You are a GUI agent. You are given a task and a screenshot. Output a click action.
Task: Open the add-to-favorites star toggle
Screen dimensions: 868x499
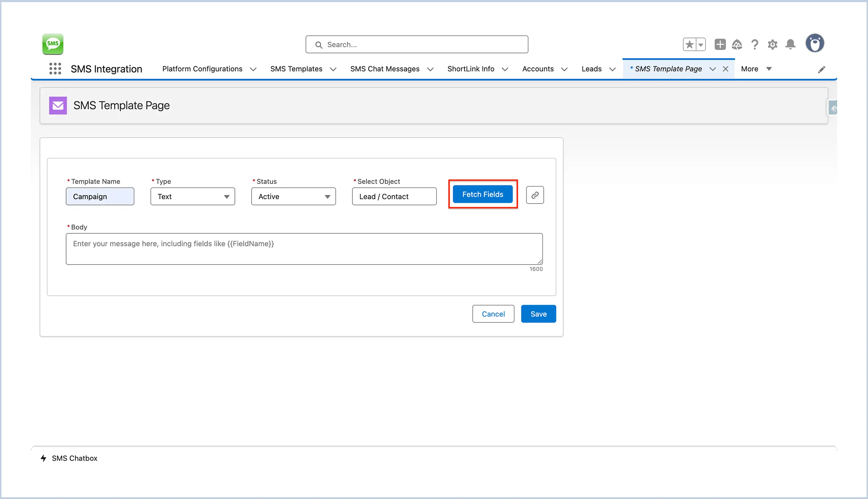click(x=689, y=44)
